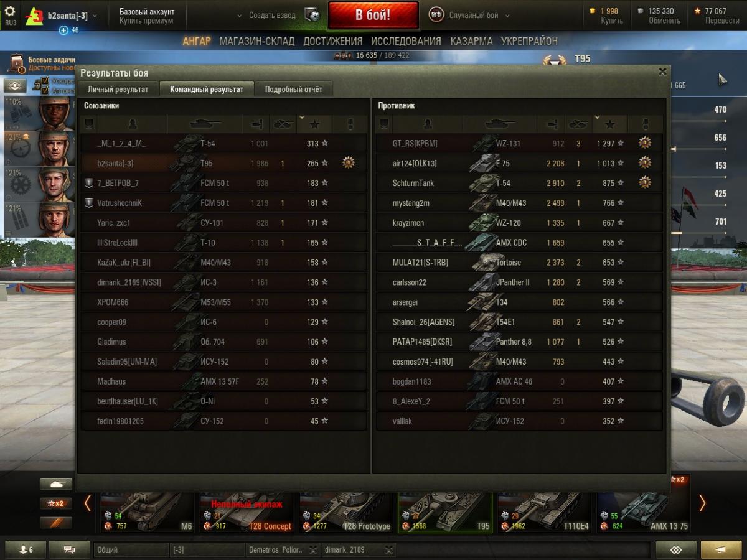
Task: Toggle the tank type carousel filter
Action: click(56, 484)
